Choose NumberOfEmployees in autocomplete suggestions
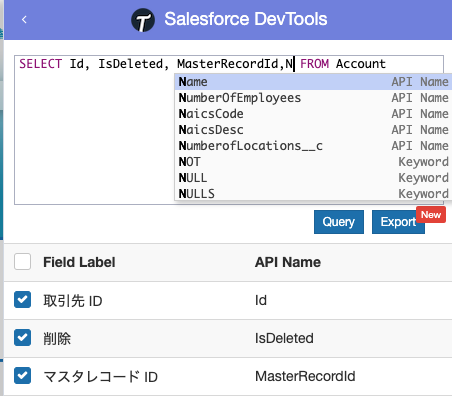This screenshot has width=452, height=396. 313,98
